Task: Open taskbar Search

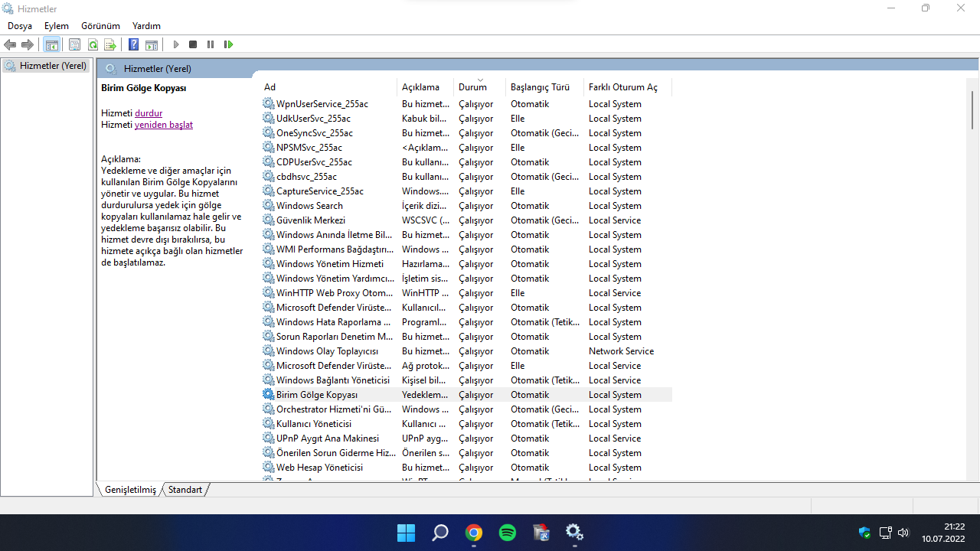Action: click(x=440, y=533)
